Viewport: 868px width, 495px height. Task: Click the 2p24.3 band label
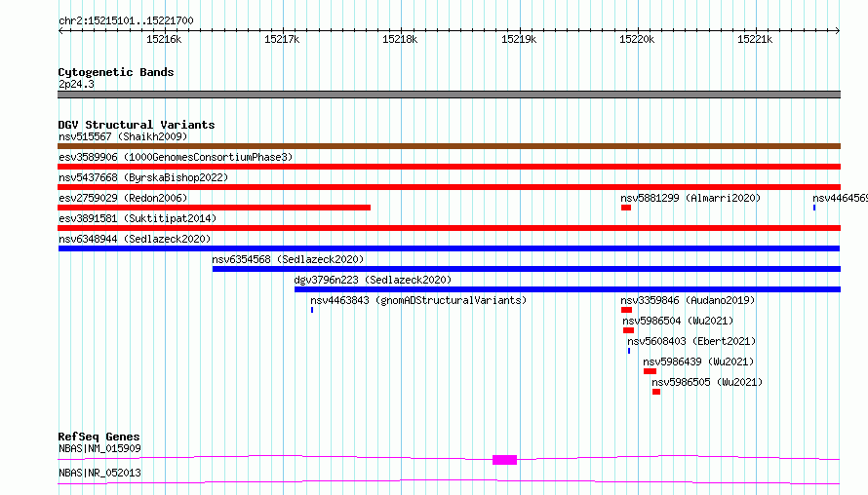tap(76, 84)
